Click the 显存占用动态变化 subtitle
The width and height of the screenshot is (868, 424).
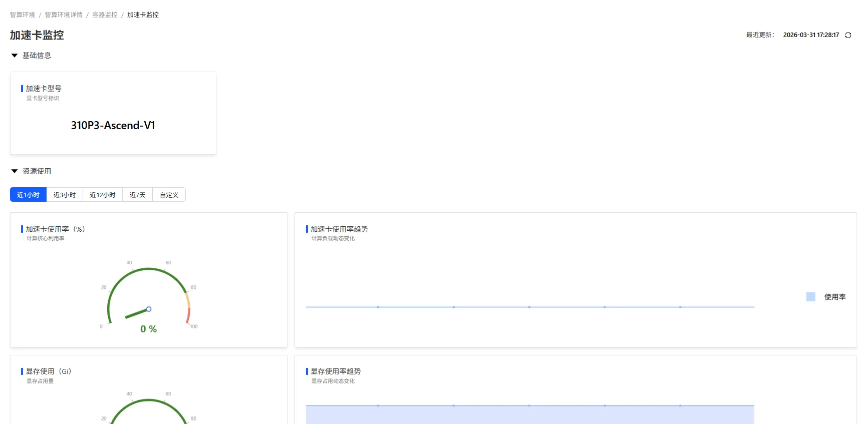click(x=333, y=381)
